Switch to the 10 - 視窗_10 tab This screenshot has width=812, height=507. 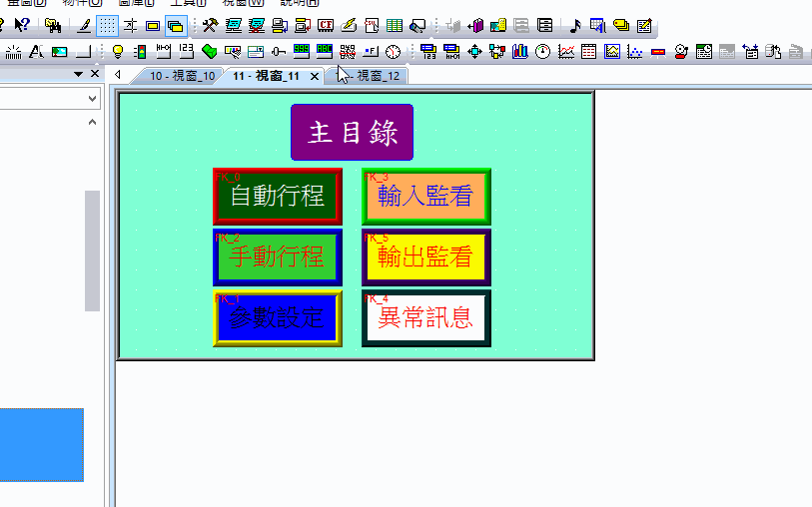click(180, 76)
